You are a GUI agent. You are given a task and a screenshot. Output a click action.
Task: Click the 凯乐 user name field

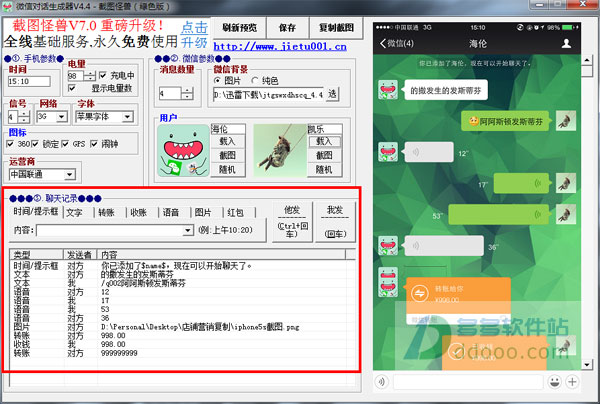[324, 129]
